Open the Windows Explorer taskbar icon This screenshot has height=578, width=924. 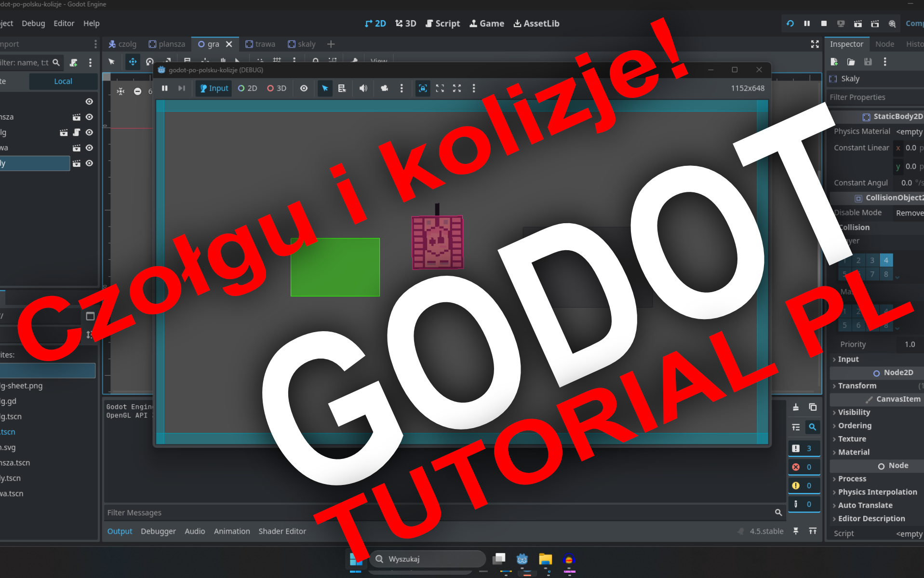point(545,559)
